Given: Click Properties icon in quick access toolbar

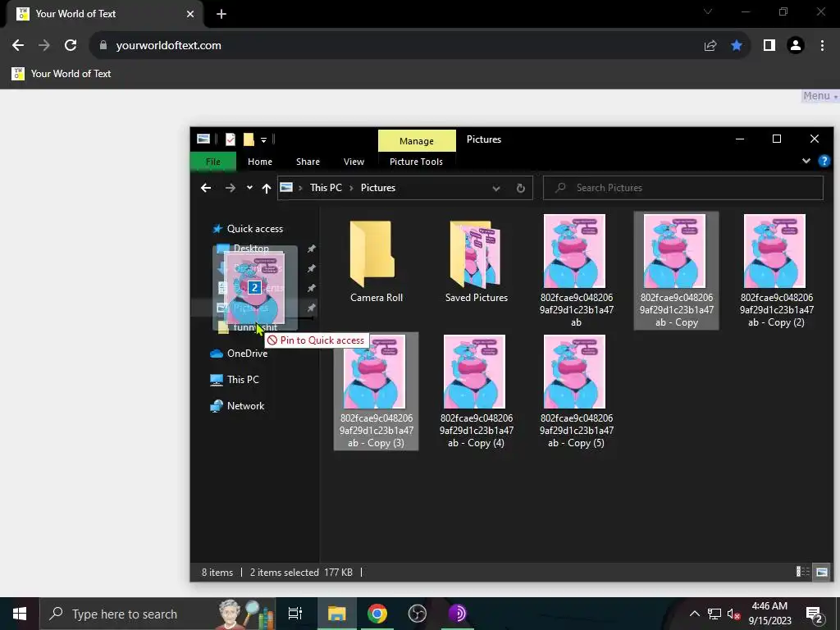Looking at the screenshot, I should [x=231, y=139].
